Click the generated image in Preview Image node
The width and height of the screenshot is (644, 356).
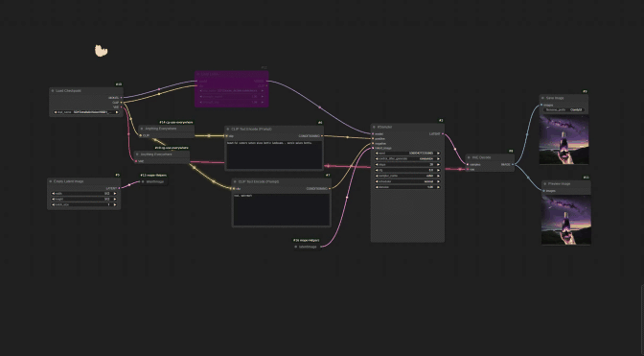pos(566,220)
